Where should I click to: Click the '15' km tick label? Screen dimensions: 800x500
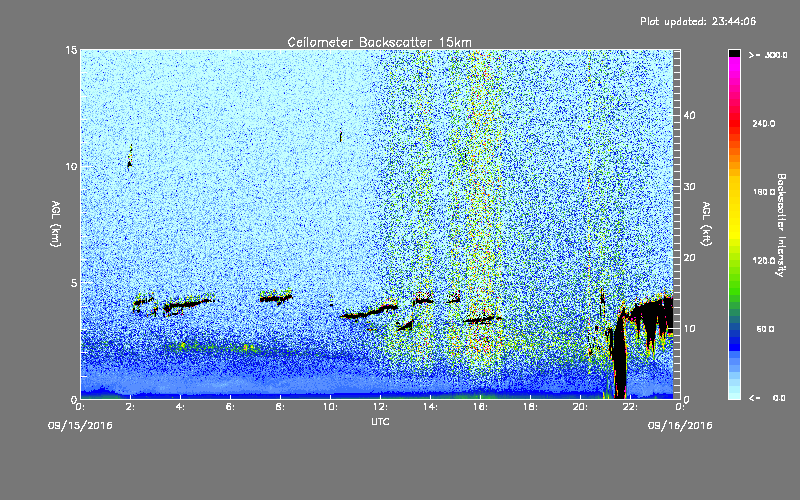pos(71,50)
